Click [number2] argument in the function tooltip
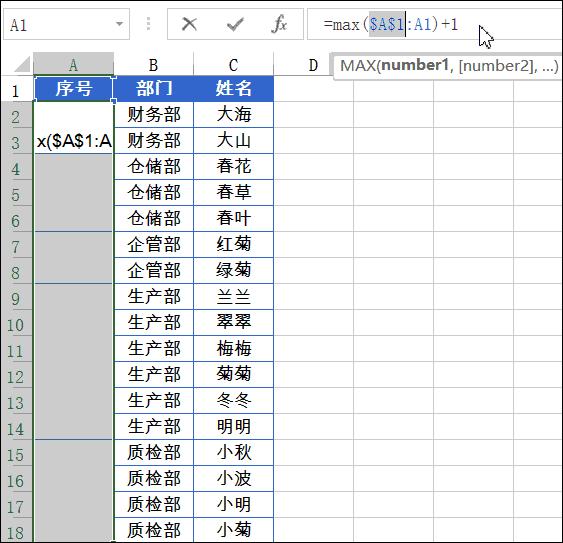Image resolution: width=563 pixels, height=543 pixels. (x=498, y=66)
